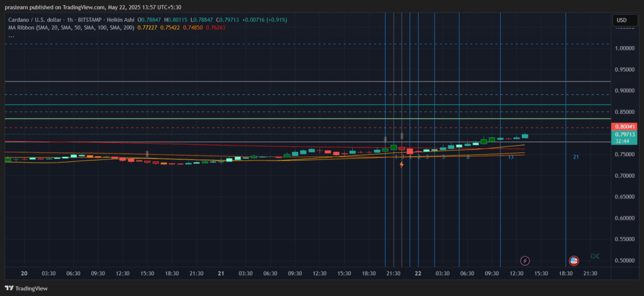Click the US flag economic event icon
This screenshot has height=296, width=644.
click(x=574, y=261)
